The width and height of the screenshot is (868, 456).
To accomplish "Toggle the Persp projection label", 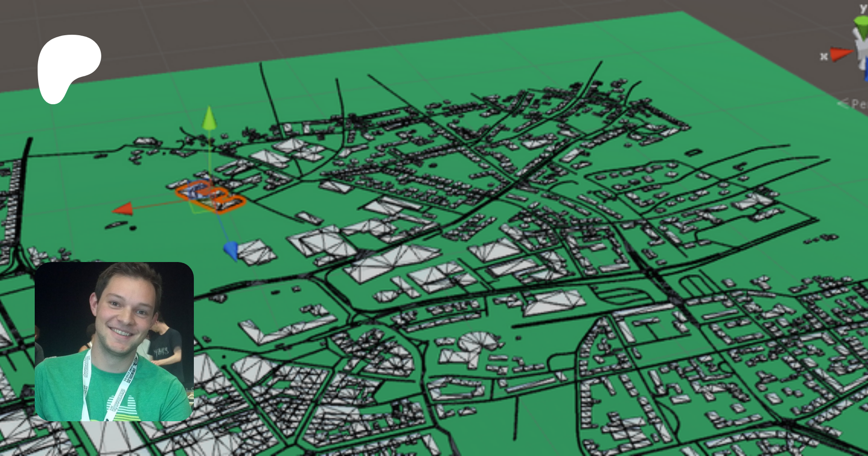I will click(859, 104).
